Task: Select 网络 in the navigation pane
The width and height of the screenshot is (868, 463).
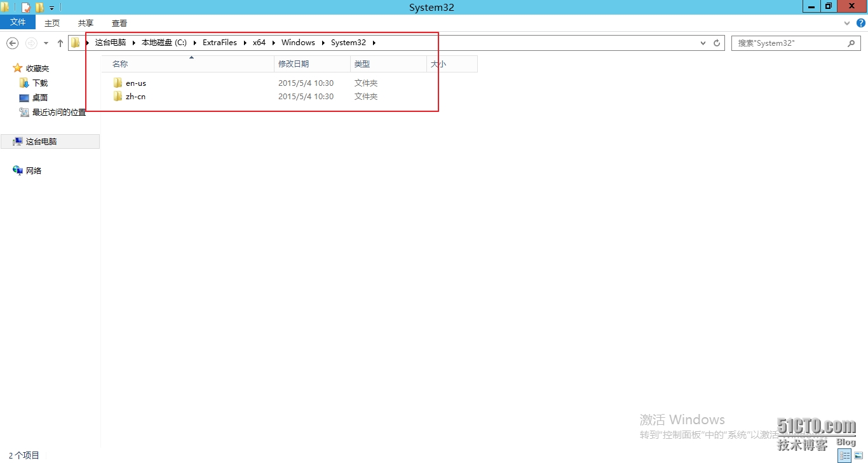Action: [x=34, y=171]
